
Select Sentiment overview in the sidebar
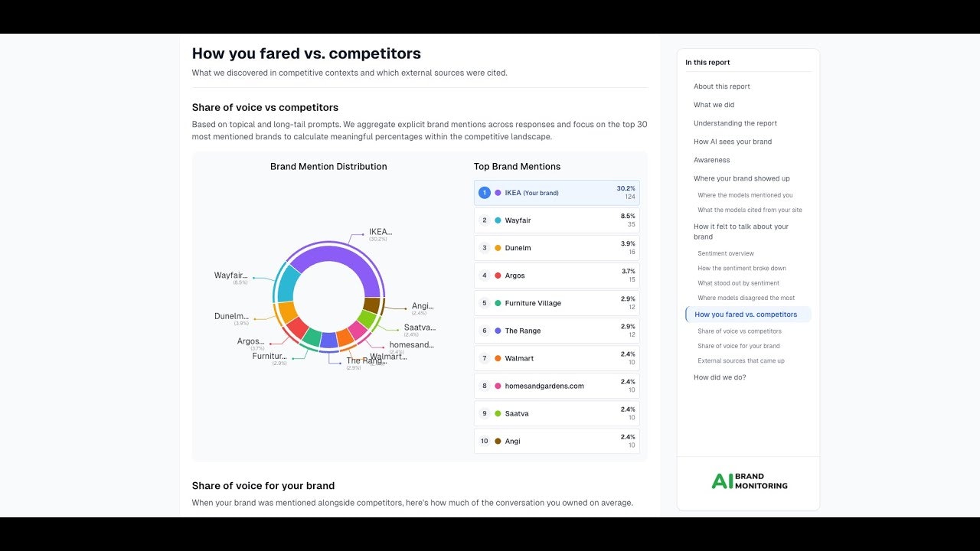click(x=725, y=253)
